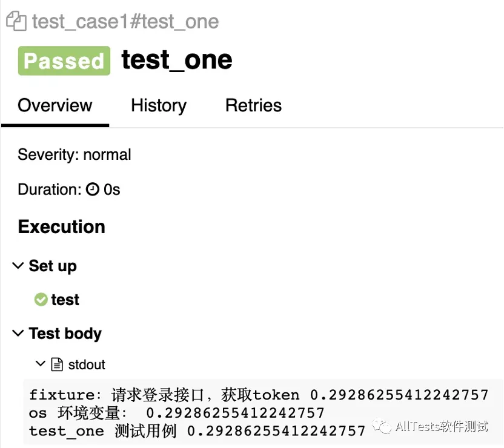Open the Retries tab
This screenshot has width=504, height=448.
tap(253, 105)
